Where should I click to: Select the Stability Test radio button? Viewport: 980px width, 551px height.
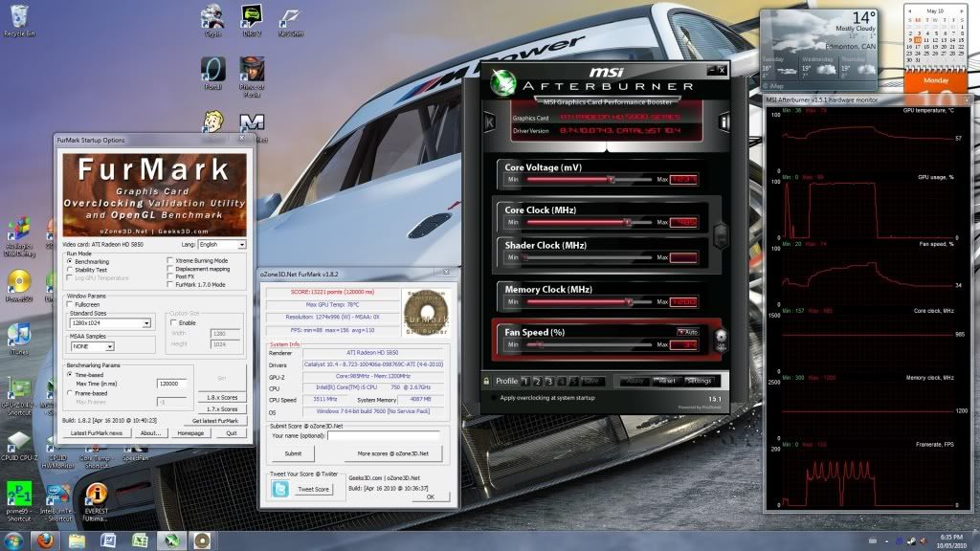pos(70,269)
